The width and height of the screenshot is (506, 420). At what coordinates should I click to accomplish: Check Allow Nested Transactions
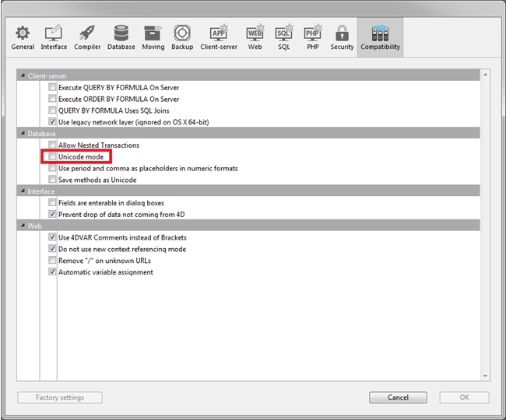(52, 145)
